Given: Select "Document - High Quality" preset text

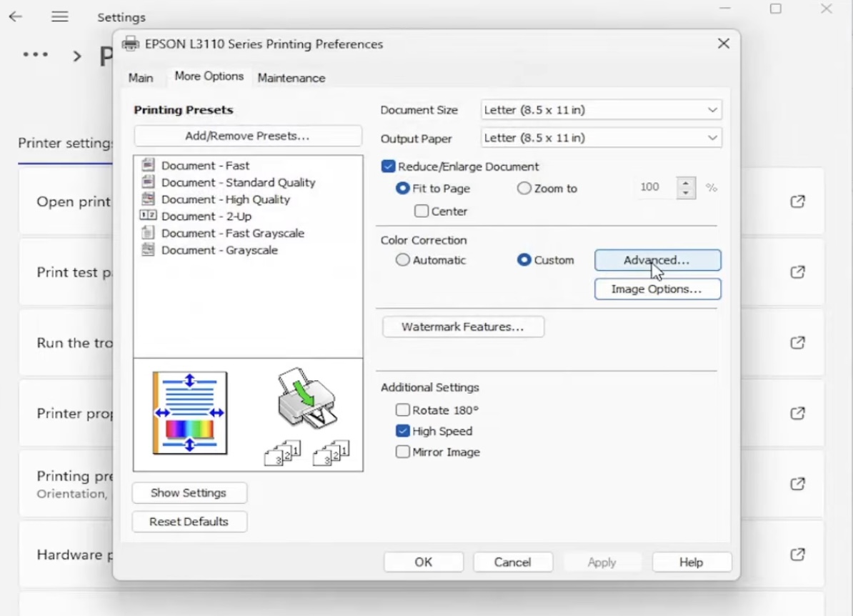Looking at the screenshot, I should click(226, 199).
